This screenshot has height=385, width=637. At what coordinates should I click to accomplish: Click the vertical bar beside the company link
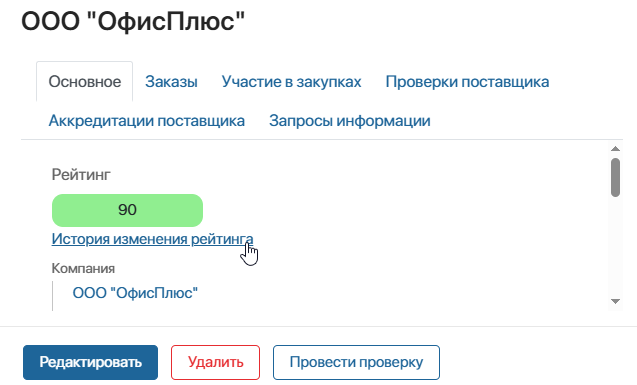(52, 296)
